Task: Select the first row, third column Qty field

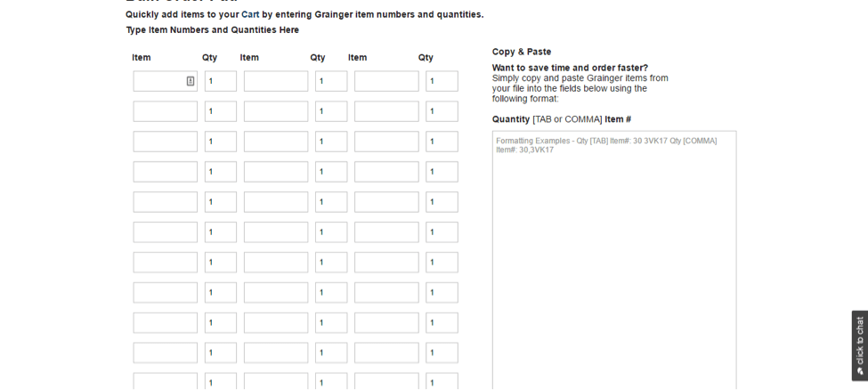Action: pyautogui.click(x=442, y=81)
